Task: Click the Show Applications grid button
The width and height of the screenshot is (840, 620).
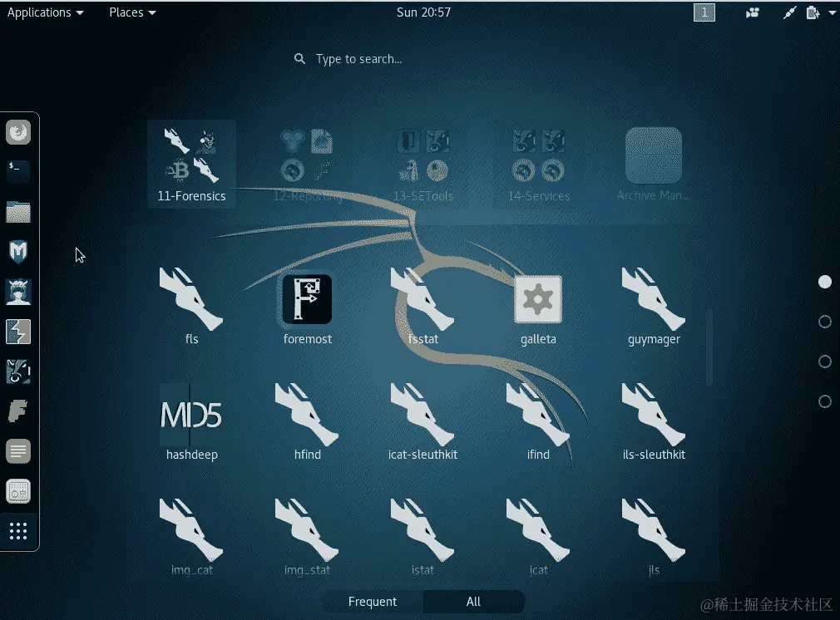Action: coord(18,530)
